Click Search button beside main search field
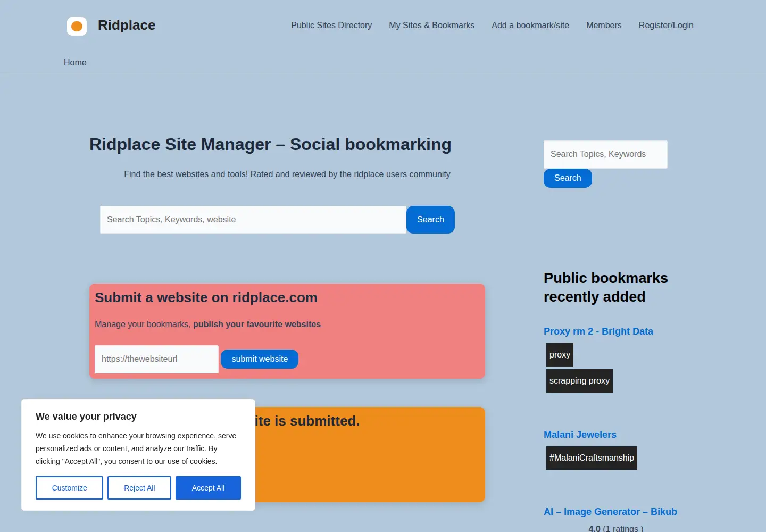766x532 pixels. click(430, 220)
